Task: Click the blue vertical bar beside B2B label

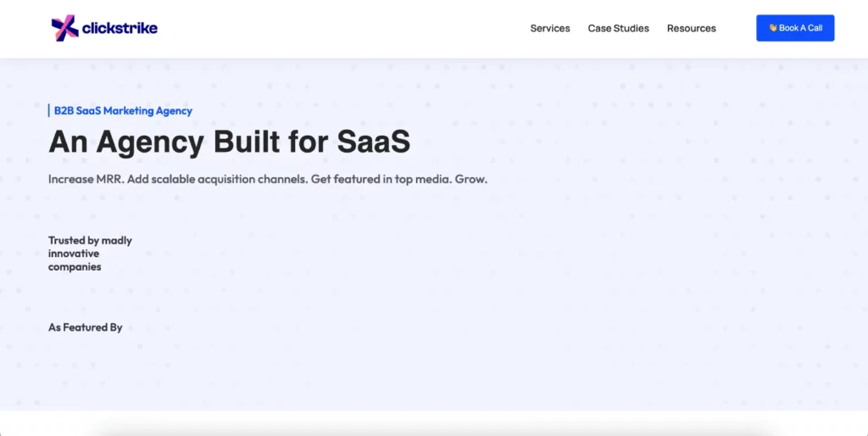Action: coord(48,111)
